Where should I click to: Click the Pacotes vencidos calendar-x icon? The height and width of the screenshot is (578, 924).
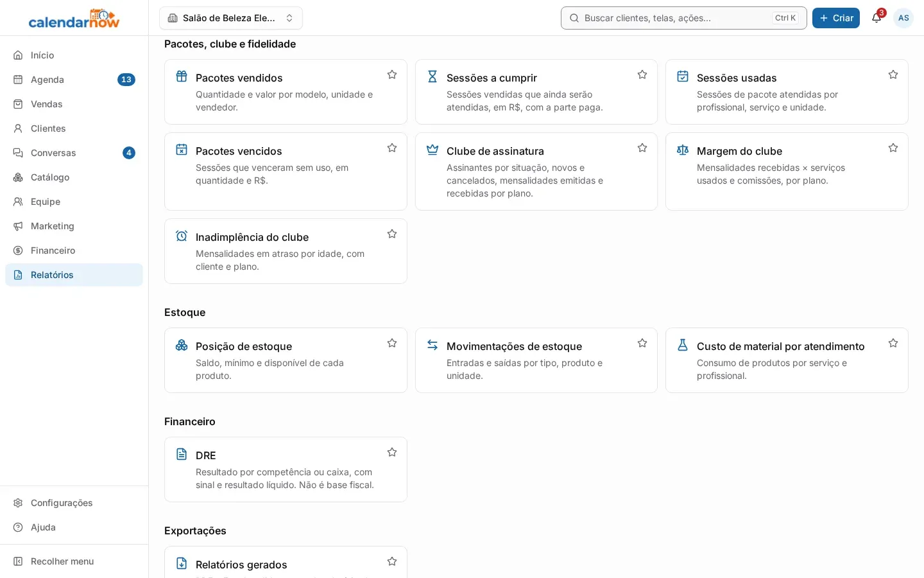pyautogui.click(x=182, y=150)
